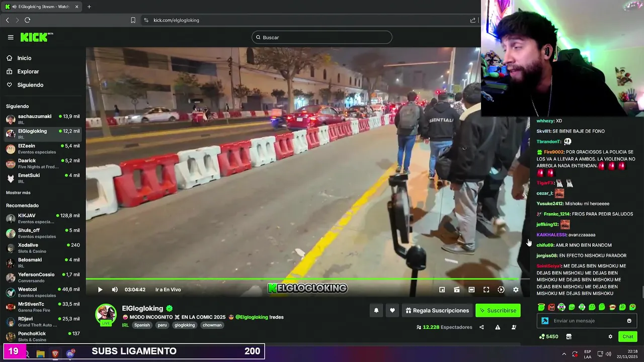Image resolution: width=644 pixels, height=362 pixels.
Task: Open the ElZeein channel in the sidebar
Action: pos(43,149)
